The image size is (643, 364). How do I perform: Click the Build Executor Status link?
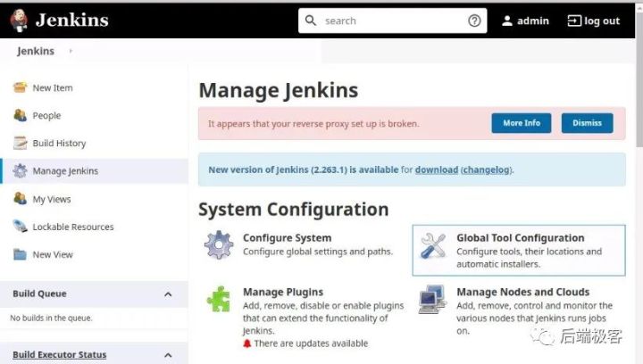tap(60, 354)
